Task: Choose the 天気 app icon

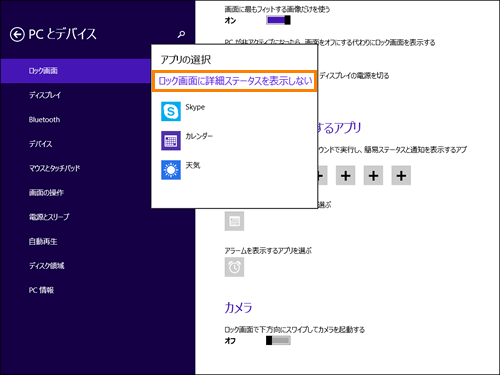Action: tap(171, 170)
